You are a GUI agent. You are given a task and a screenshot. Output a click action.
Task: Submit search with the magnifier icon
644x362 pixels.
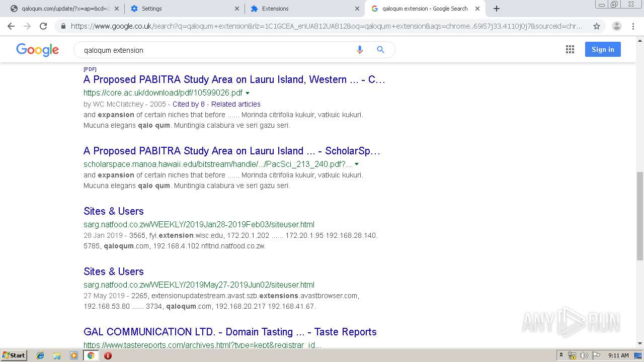coord(381,50)
